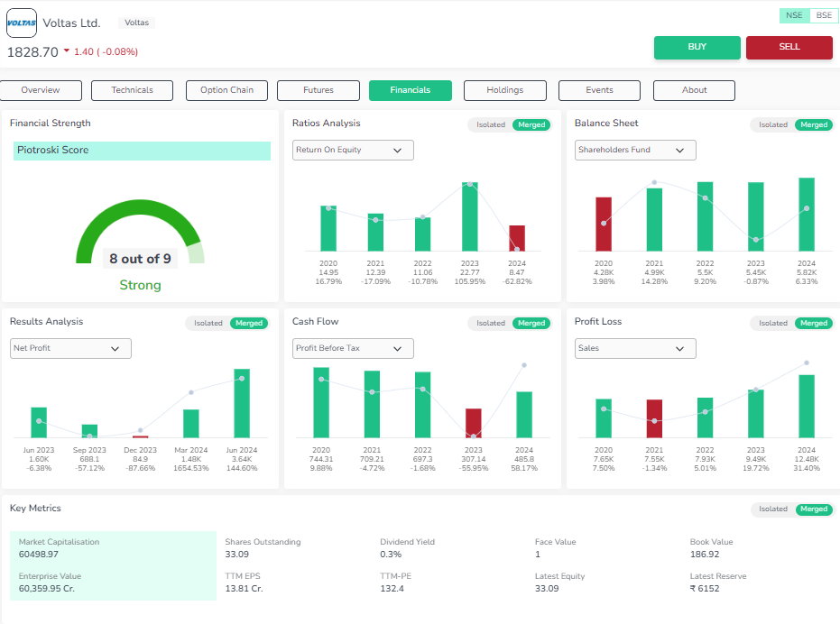Screen dimensions: 840x624
Task: Select Isolated in Key Metrics
Action: (773, 509)
